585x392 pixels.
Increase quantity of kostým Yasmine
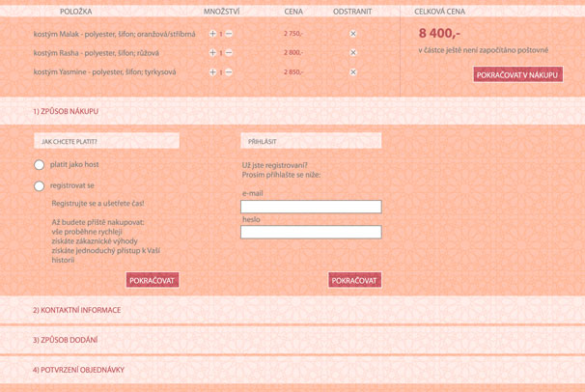click(212, 72)
